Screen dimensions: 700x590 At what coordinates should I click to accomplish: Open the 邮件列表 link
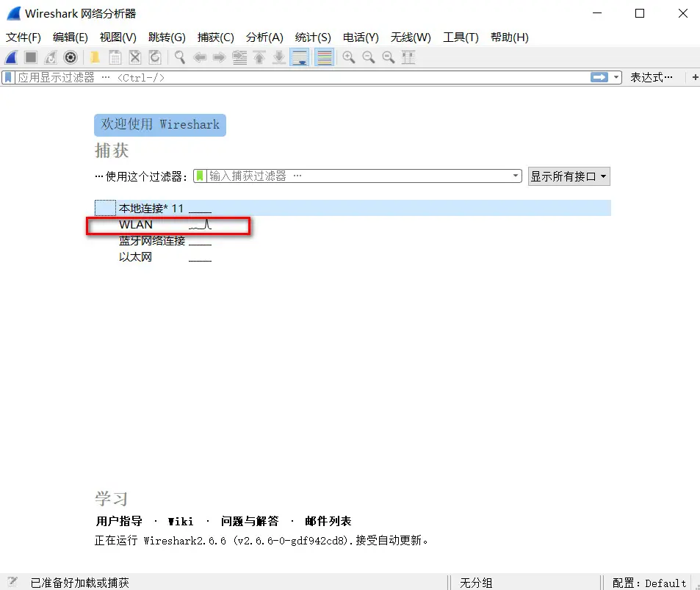coord(328,521)
